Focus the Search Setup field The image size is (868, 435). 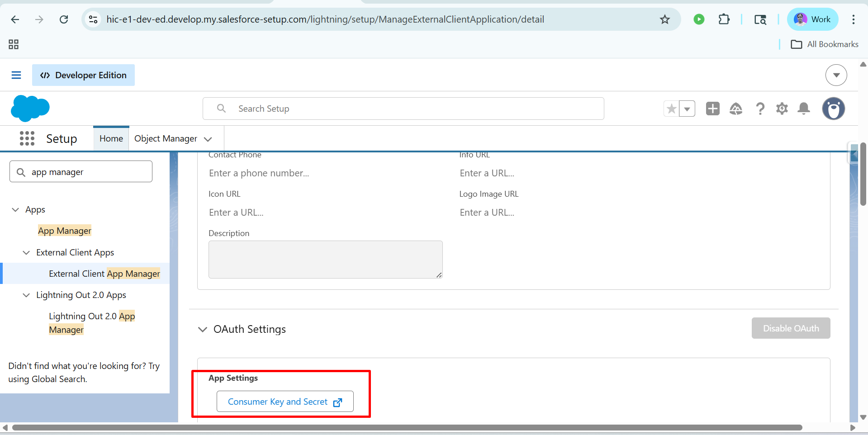coord(403,109)
